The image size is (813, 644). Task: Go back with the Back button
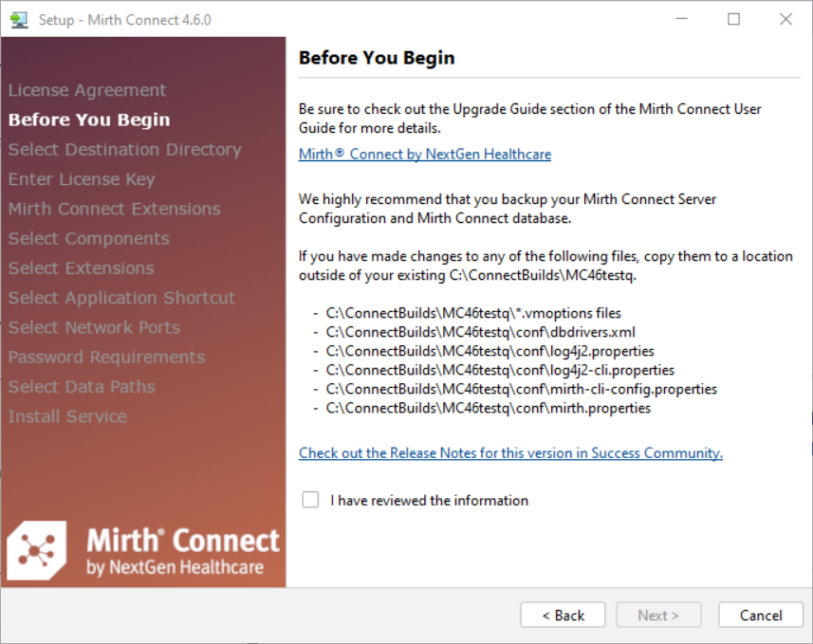[563, 616]
